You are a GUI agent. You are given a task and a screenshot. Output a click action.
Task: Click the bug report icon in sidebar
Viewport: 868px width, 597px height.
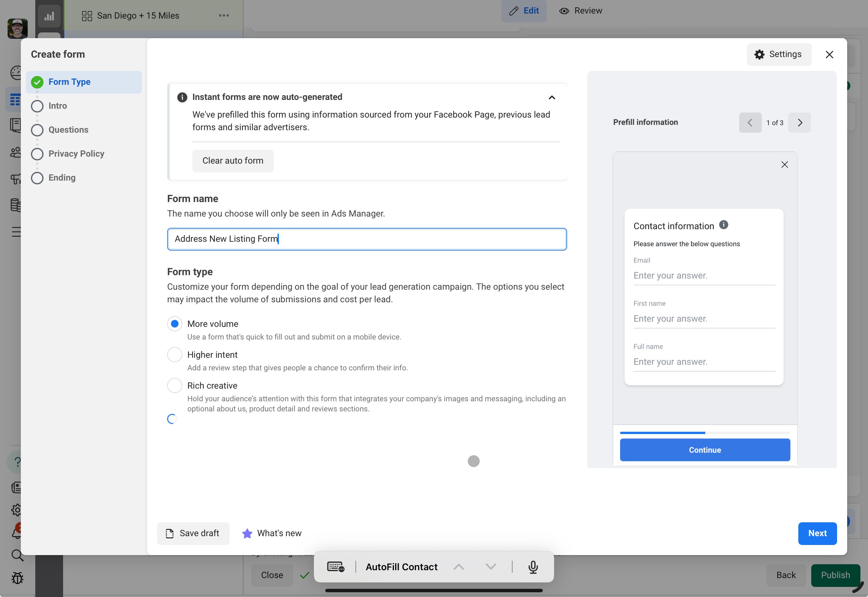pyautogui.click(x=17, y=578)
